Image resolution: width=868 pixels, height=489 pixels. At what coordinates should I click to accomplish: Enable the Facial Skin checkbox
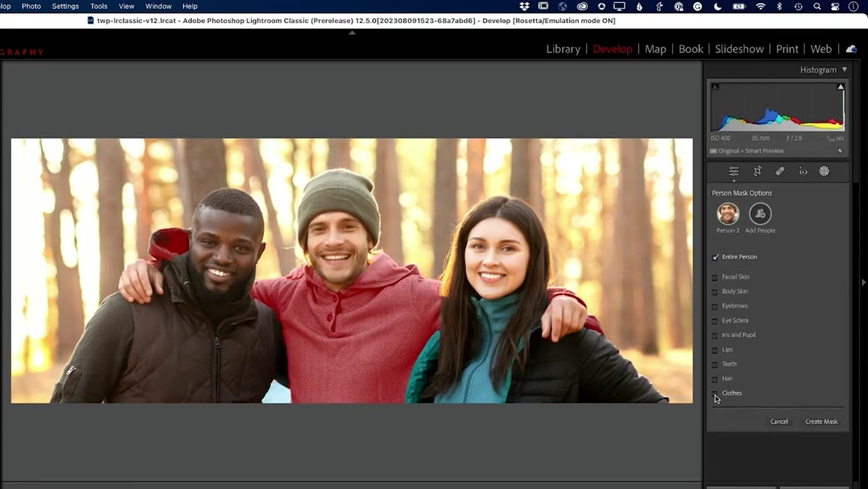tap(715, 277)
